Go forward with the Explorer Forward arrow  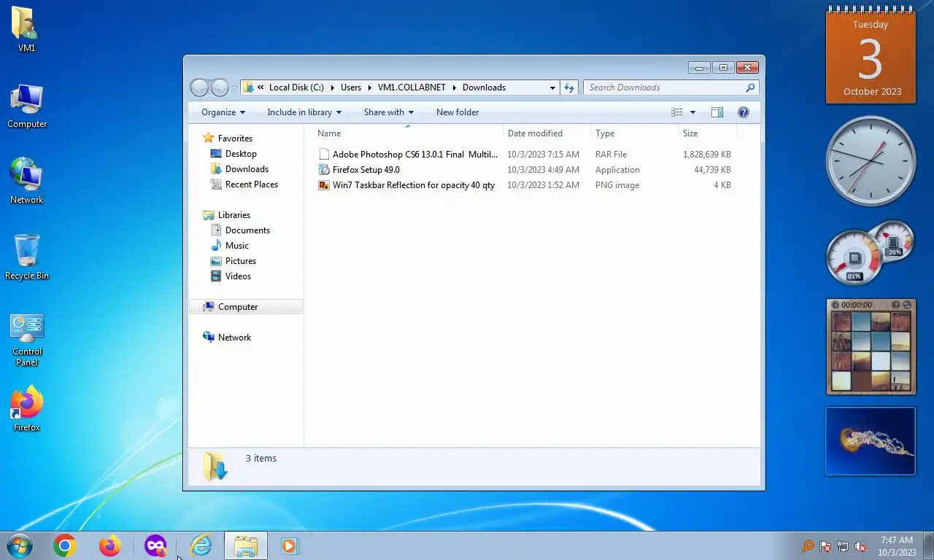[220, 87]
